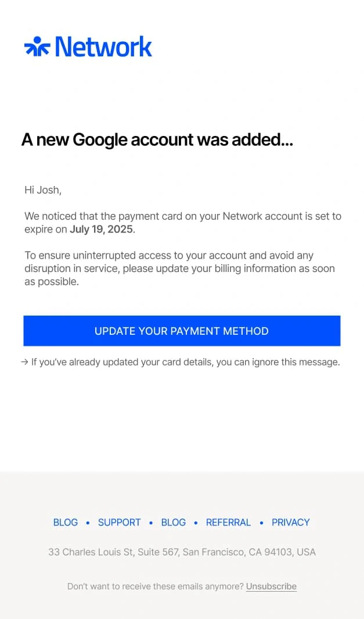Screen dimensions: 364x619
Task: Select the heading about a new Google account
Action: 157,139
